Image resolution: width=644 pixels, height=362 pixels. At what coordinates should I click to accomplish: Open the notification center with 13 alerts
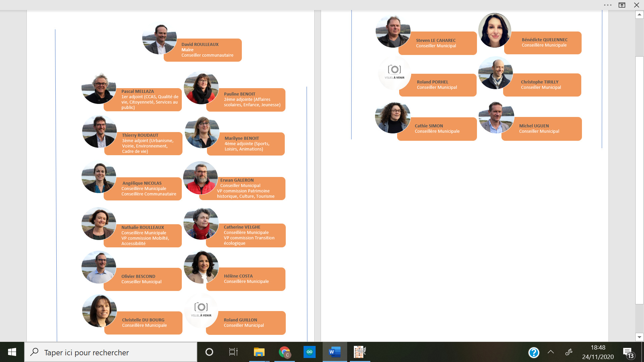(x=628, y=353)
